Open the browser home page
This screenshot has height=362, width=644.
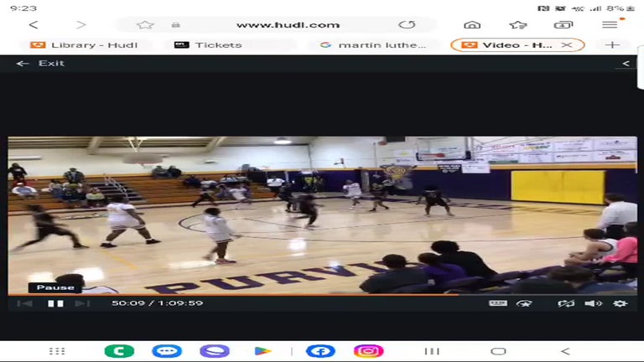coord(472,24)
